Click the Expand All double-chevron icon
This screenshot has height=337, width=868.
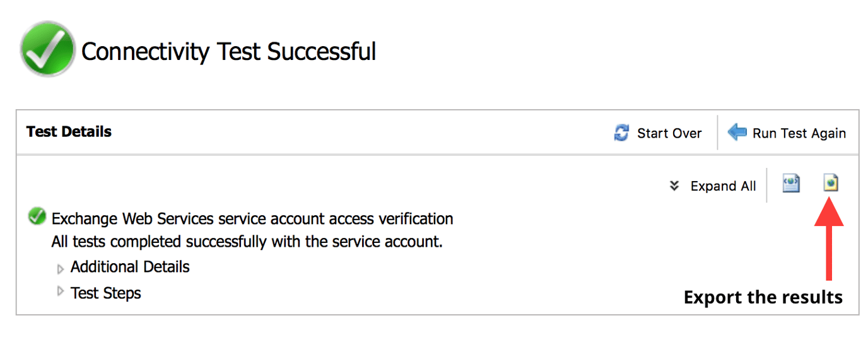point(674,186)
